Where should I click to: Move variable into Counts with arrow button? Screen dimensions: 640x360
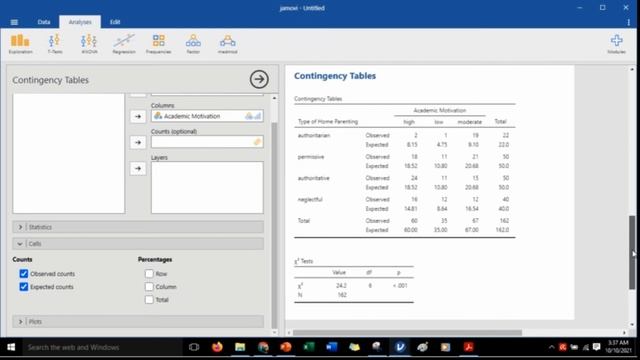coord(138,142)
